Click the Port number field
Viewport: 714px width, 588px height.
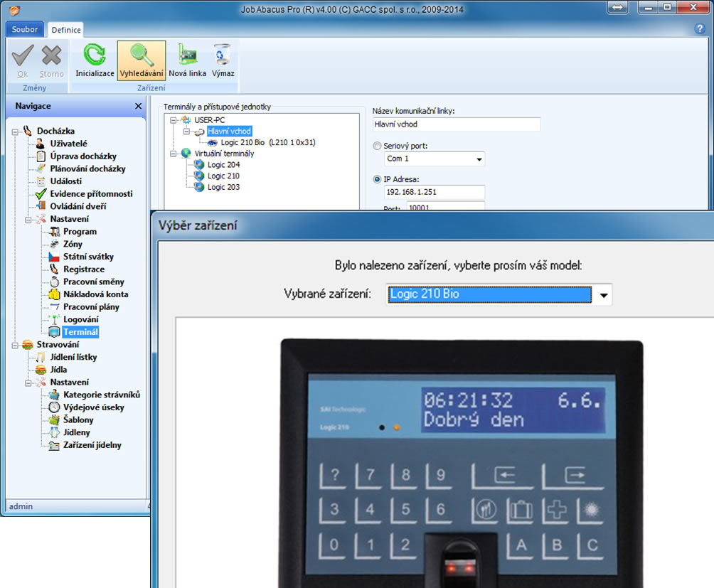coord(445,207)
